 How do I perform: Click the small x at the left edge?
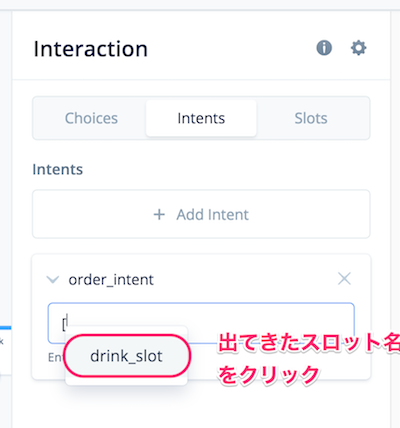[2, 342]
